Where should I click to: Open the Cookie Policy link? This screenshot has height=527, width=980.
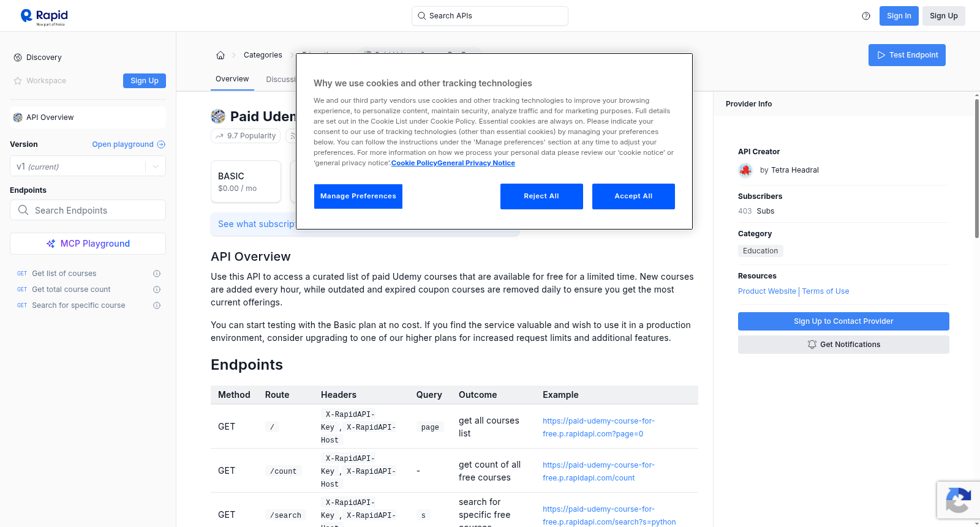[x=414, y=163]
